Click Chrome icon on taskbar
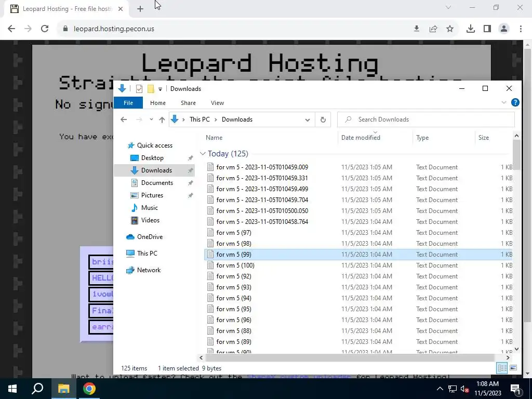Viewport: 532px width, 399px height. tap(89, 389)
